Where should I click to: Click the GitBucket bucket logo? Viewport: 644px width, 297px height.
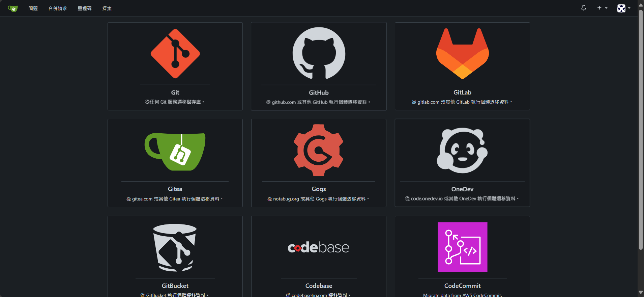coord(175,247)
